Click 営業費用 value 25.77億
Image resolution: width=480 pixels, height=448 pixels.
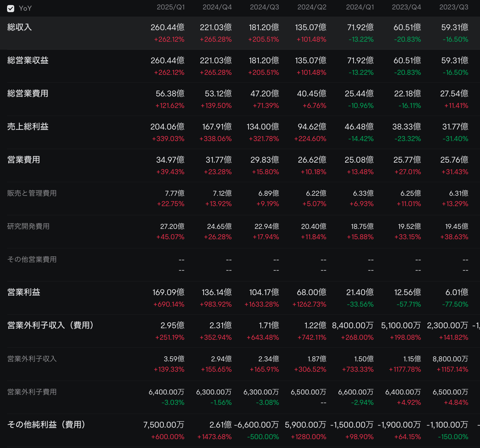[x=407, y=160]
